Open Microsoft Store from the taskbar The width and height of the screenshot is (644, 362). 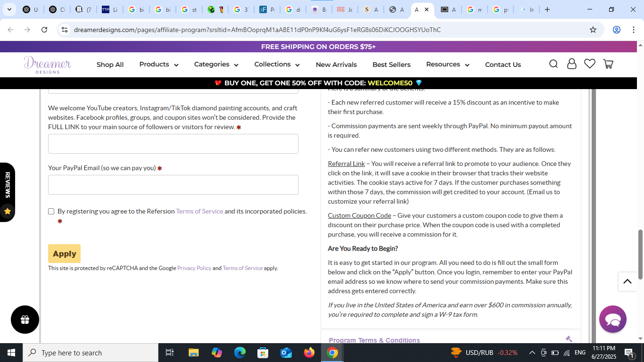click(x=263, y=353)
